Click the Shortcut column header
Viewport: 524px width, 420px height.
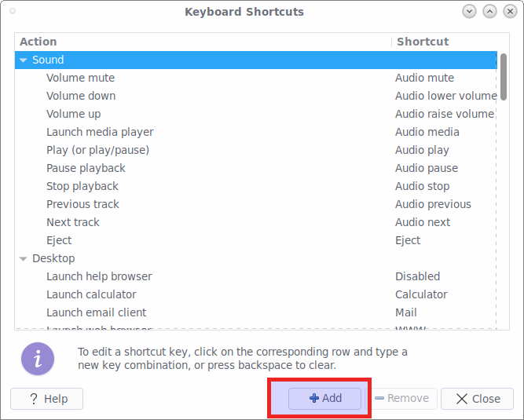(x=423, y=42)
